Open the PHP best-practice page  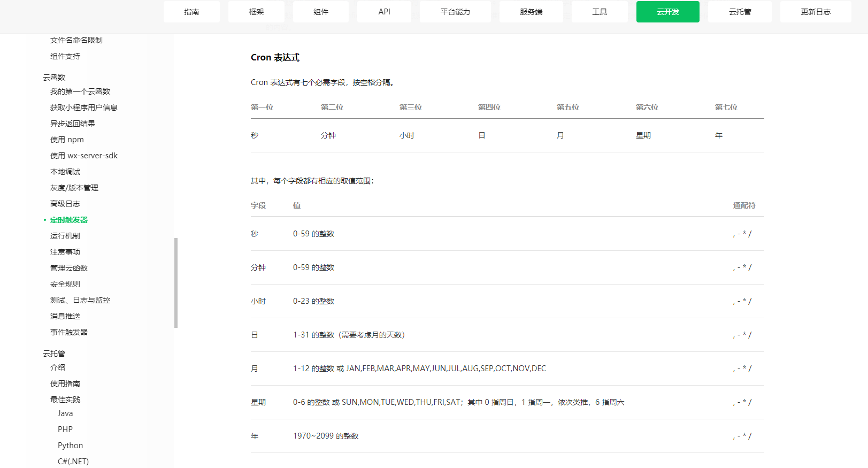pos(65,429)
